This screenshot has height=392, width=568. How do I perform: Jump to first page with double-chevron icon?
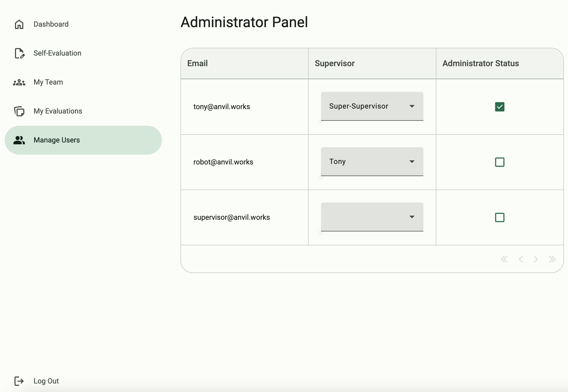point(504,259)
